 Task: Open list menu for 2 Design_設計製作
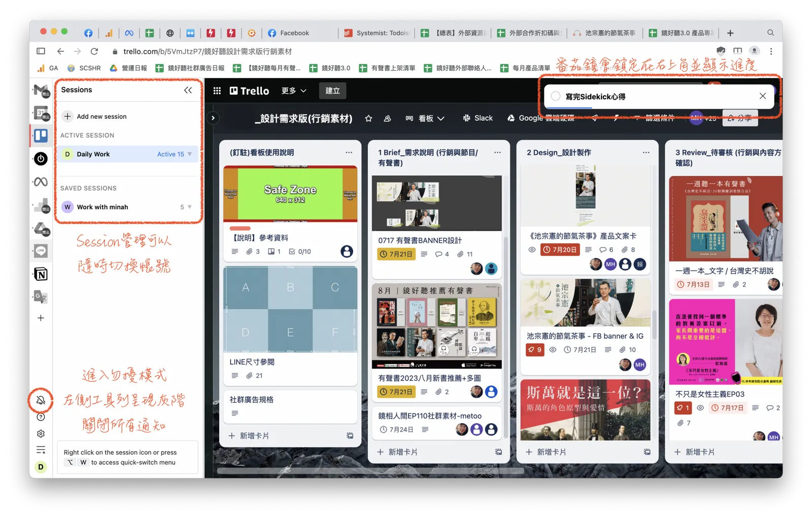(x=646, y=152)
